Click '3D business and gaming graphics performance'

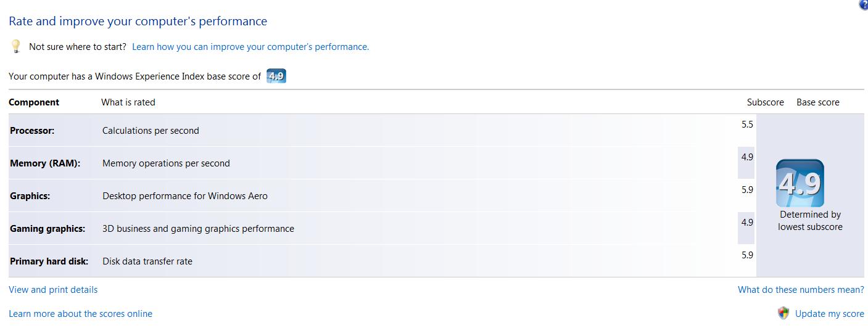point(198,229)
